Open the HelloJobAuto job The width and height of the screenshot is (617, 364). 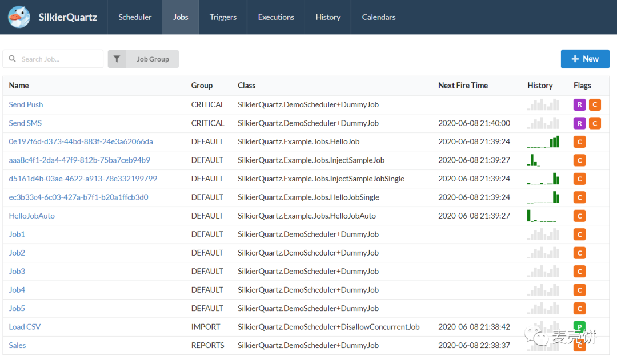(x=32, y=216)
